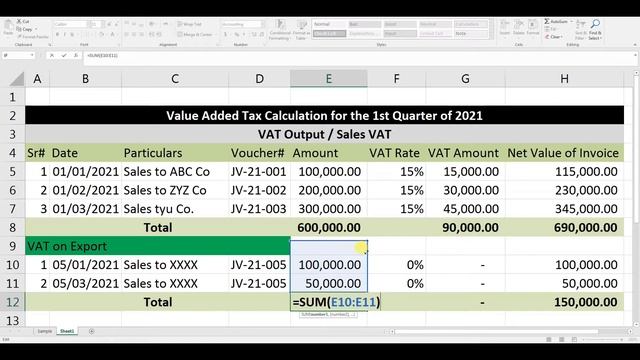Viewport: 640px width, 360px height.
Task: Add a new sheet with plus icon
Action: [x=91, y=331]
